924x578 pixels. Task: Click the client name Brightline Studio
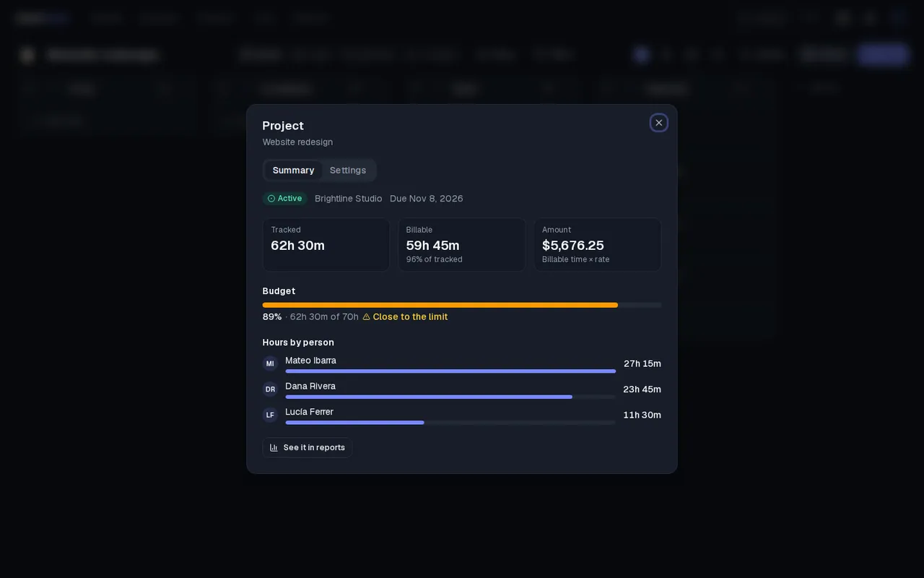[349, 199]
